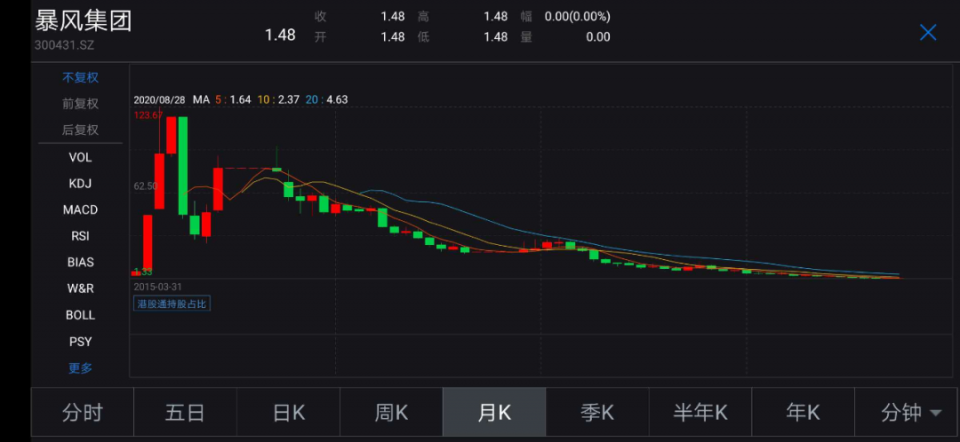Switch to the 周K weekly chart tab
960x442 pixels.
[391, 413]
